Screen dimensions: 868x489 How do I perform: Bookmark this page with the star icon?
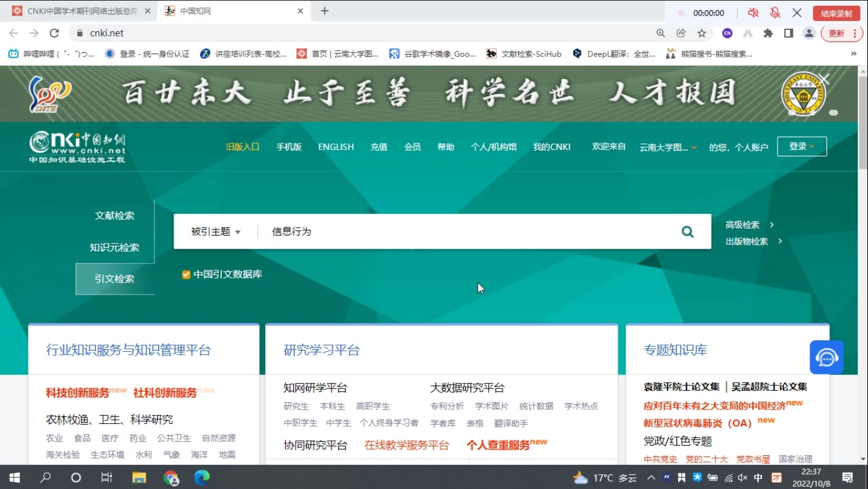[x=702, y=33]
